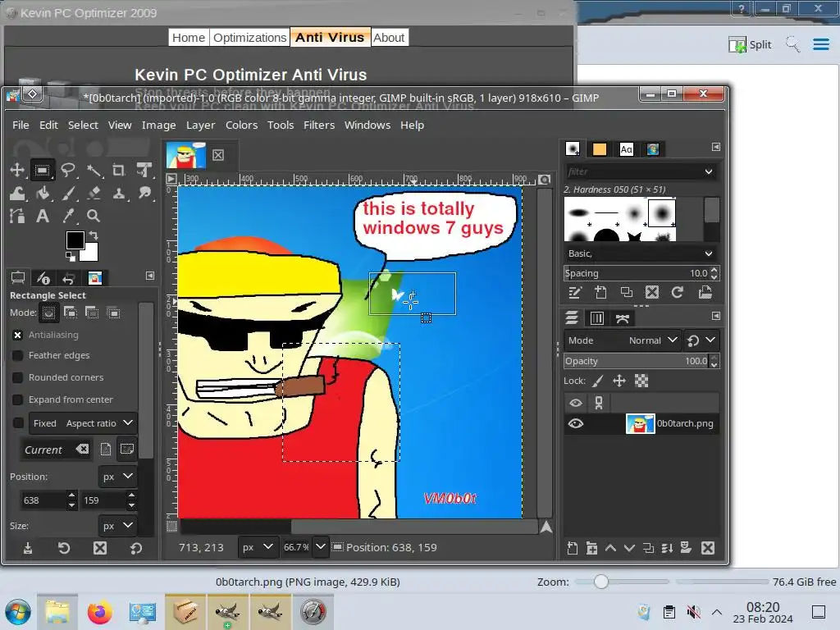
Task: Select the Paintbrush tool
Action: click(x=68, y=194)
